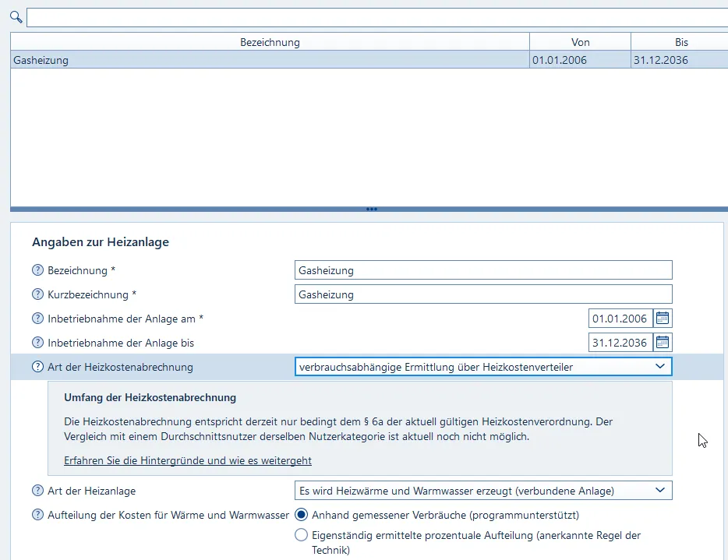Show help for Art der Heizkostenabrechnung
The image size is (728, 560).
[x=37, y=367]
